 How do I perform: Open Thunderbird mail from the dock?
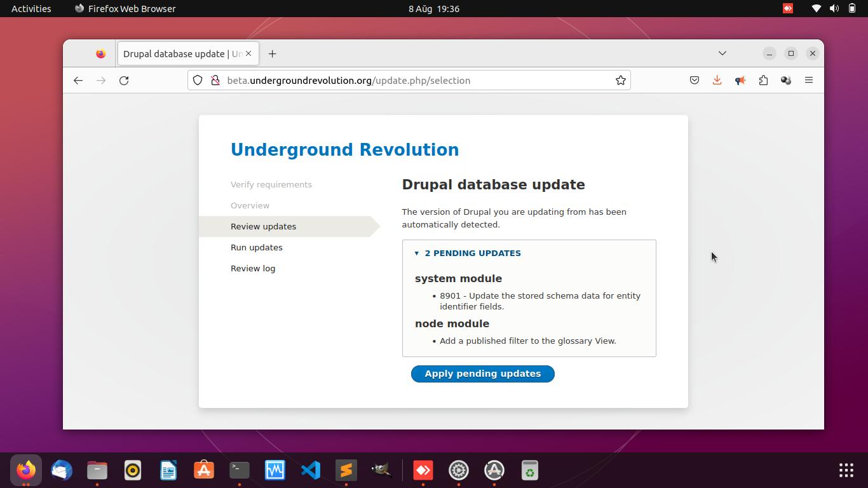pos(62,470)
